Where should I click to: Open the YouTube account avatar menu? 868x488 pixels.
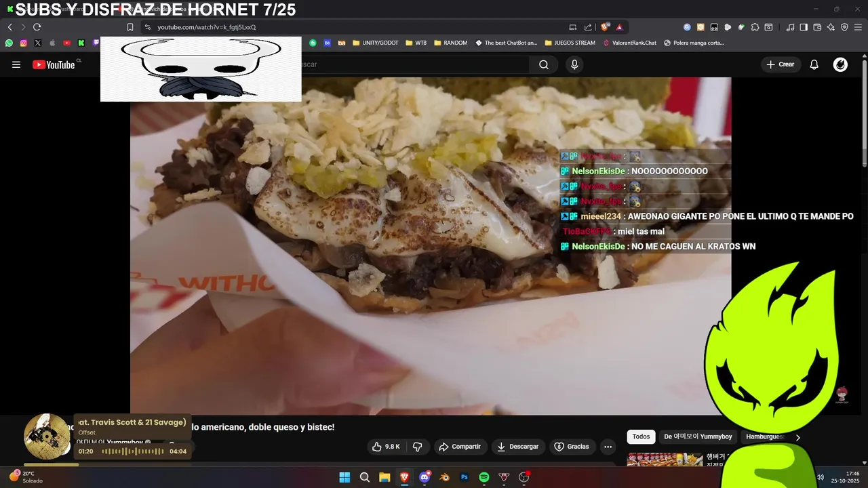click(x=840, y=64)
